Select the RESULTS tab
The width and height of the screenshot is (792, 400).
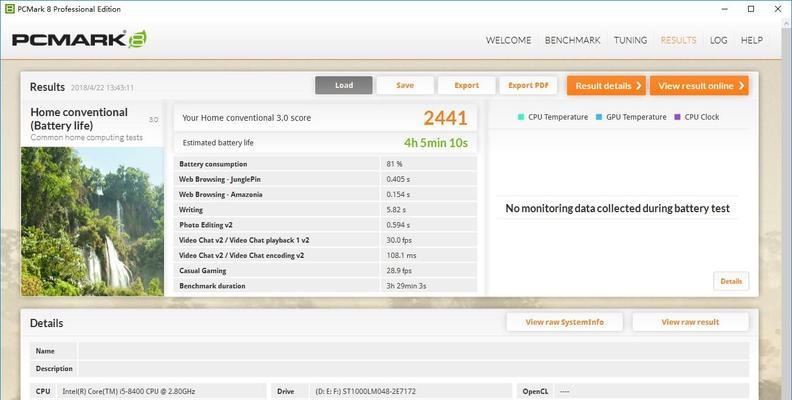click(x=678, y=40)
